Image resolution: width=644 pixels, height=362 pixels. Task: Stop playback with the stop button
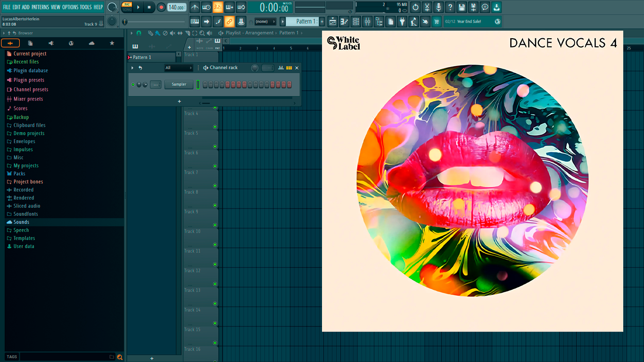pos(149,7)
